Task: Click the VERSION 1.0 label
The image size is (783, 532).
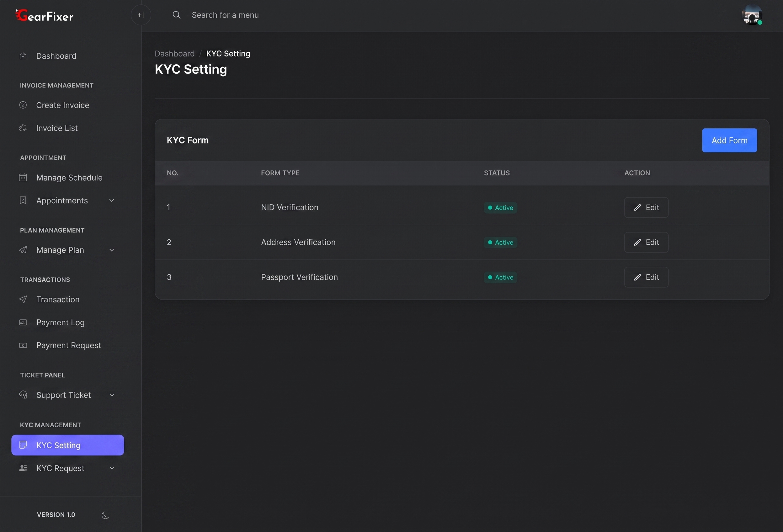Action: pos(56,515)
